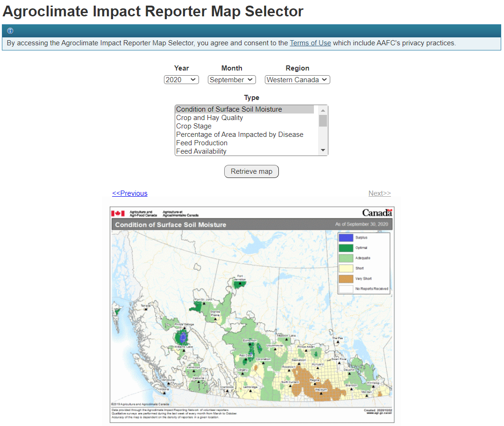This screenshot has width=504, height=426.
Task: Expand the Region dropdown for Western Canada
Action: [x=297, y=80]
